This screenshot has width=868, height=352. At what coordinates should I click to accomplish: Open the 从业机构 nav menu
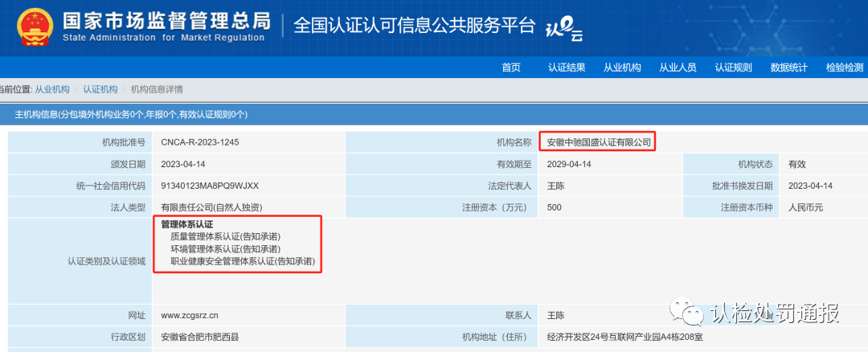coord(621,68)
